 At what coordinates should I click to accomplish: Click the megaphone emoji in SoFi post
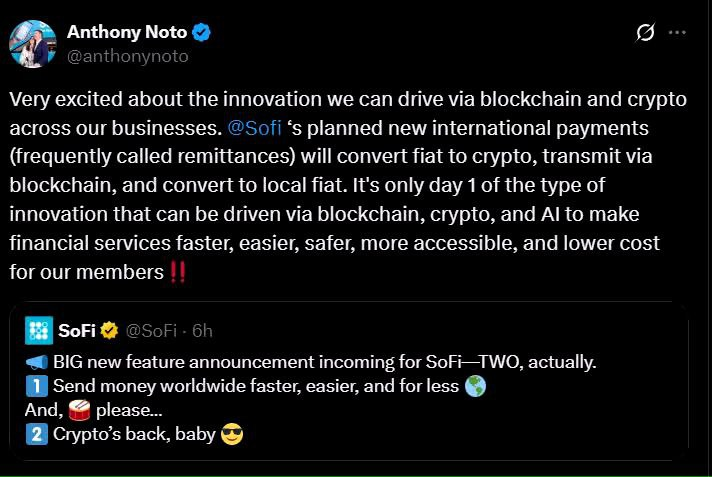(36, 362)
